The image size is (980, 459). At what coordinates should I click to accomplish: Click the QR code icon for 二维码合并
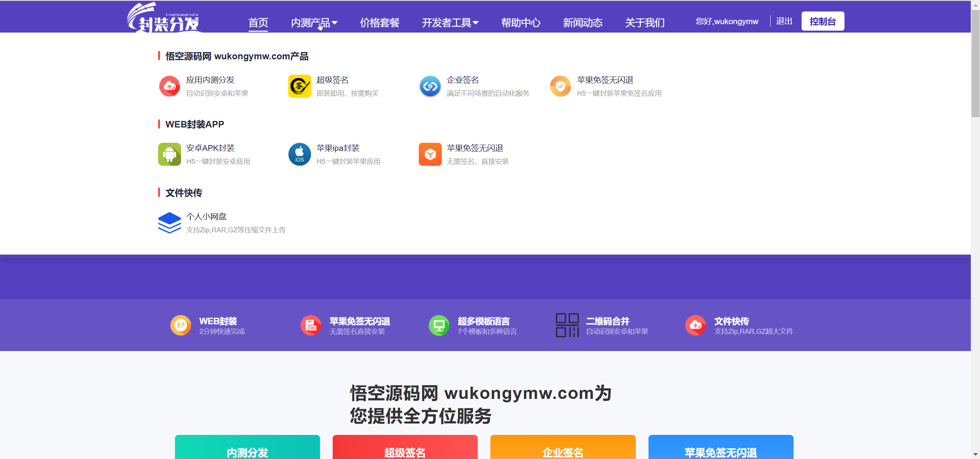567,325
